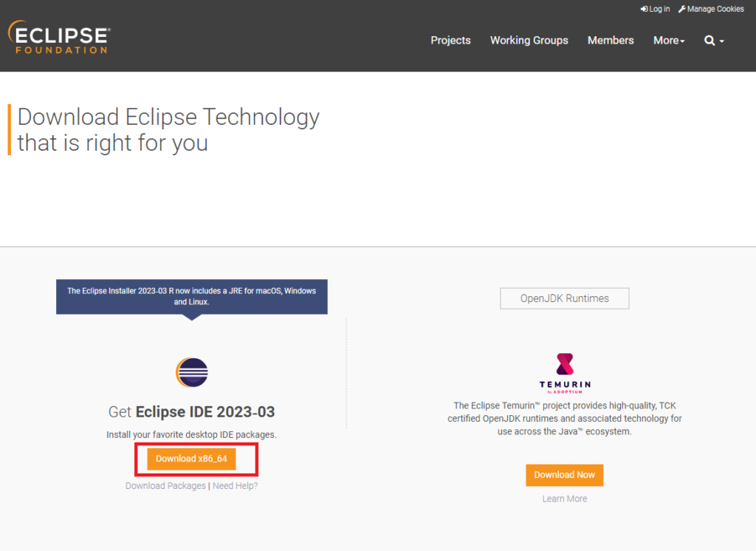Viewport: 756px width, 551px height.
Task: Click the blue installer announcement banner
Action: 191,295
